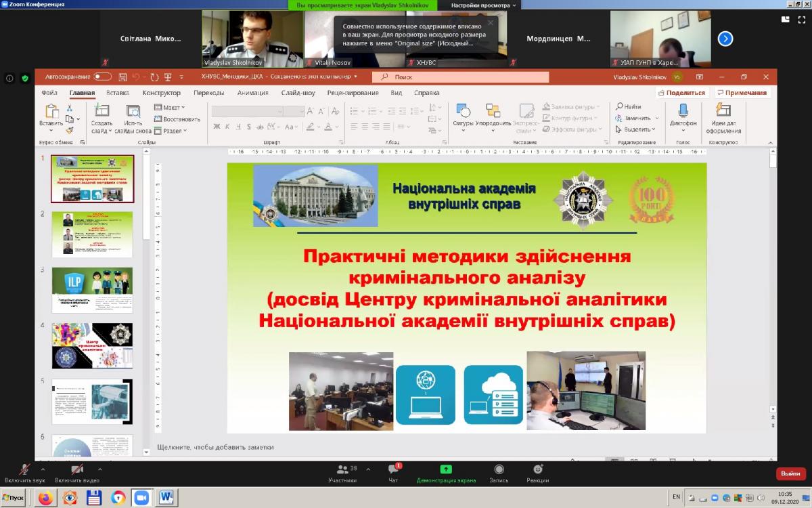
Task: Click the Zoom meeting info icon
Action: (x=9, y=78)
